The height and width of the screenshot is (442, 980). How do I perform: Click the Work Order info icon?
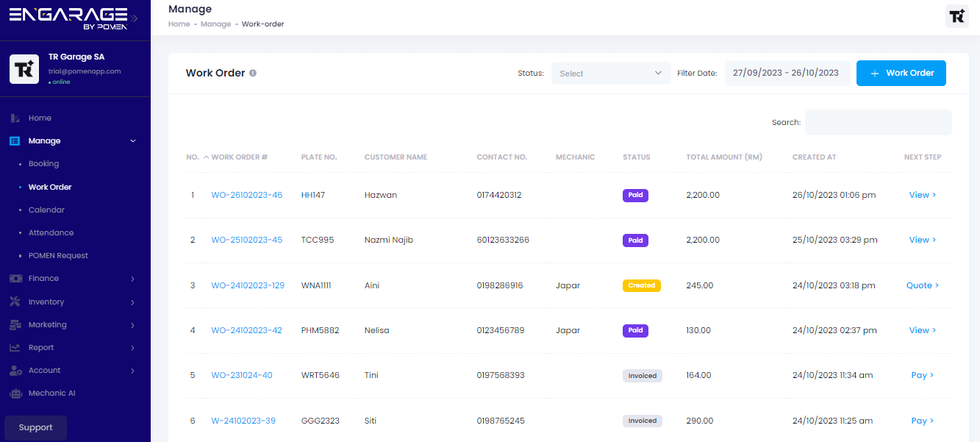pos(253,74)
